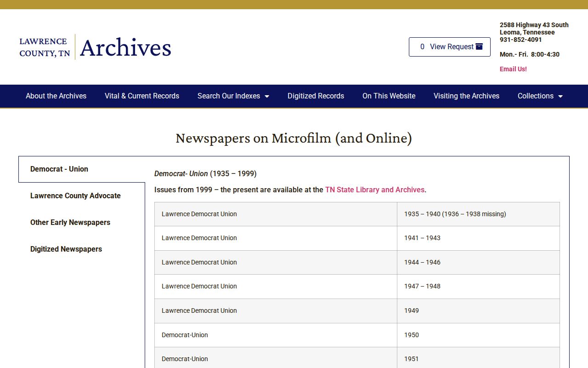The image size is (588, 368).
Task: Click the 2588 Highway 43 South address line
Action: tap(534, 25)
